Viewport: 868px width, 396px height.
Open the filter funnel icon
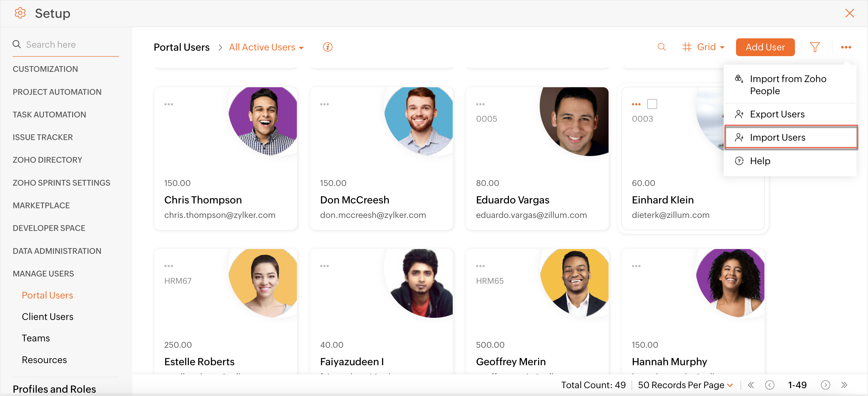pos(815,47)
